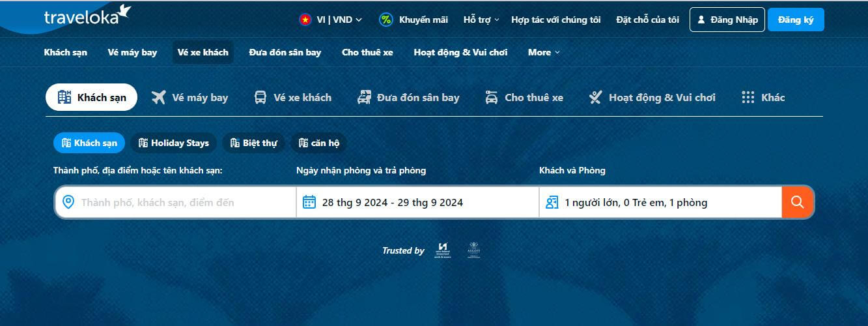The height and width of the screenshot is (326, 868).
Task: Click the location pin icon in destination field
Action: (x=68, y=202)
